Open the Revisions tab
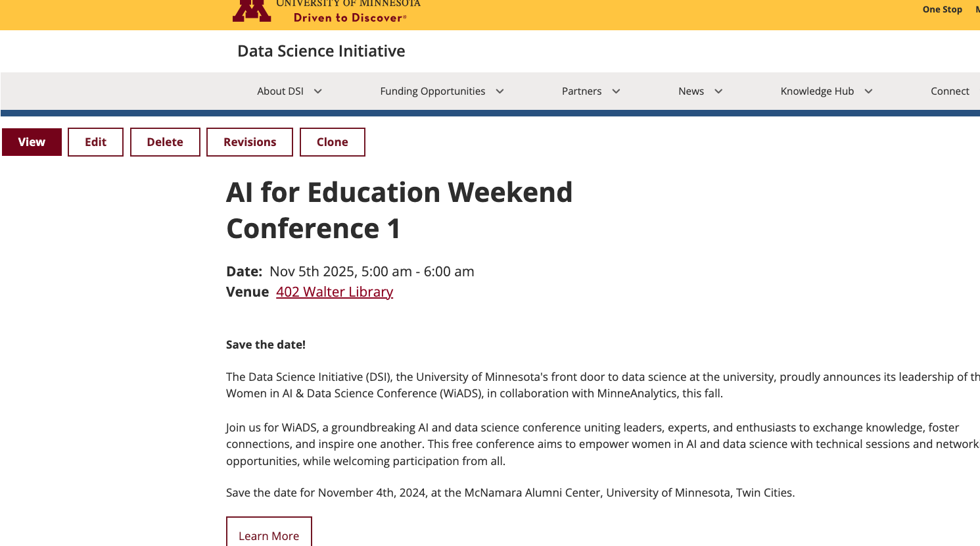Screen dimensions: 980x546 (x=250, y=142)
